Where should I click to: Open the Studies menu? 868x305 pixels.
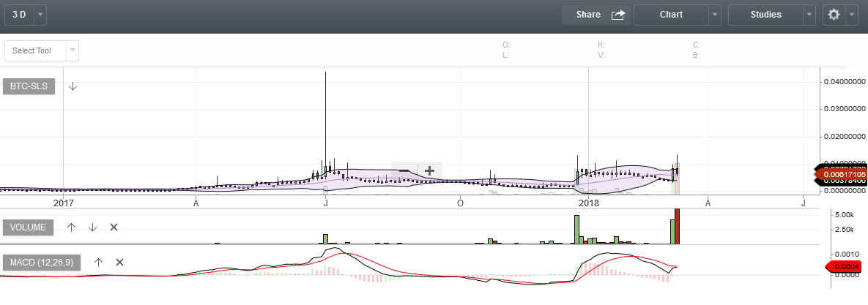point(765,15)
